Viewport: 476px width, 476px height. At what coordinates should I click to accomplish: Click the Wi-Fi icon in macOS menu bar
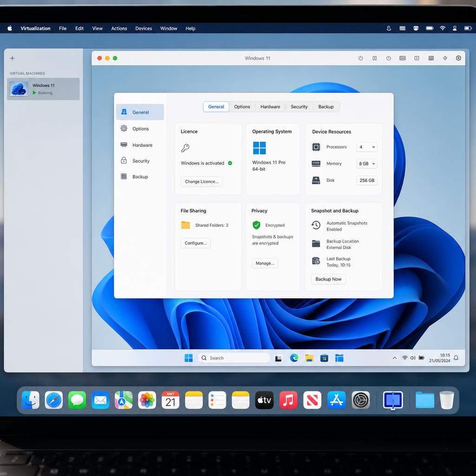point(443,28)
